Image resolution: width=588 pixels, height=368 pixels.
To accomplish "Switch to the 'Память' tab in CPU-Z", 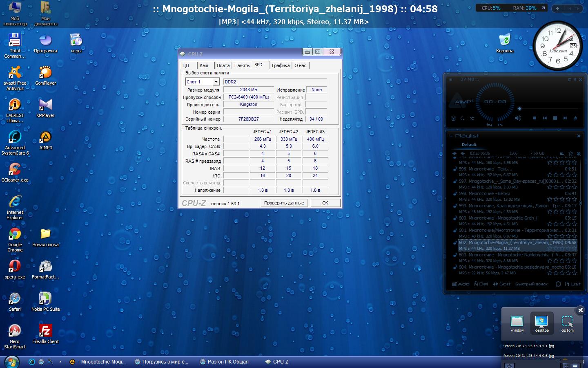I will (242, 65).
